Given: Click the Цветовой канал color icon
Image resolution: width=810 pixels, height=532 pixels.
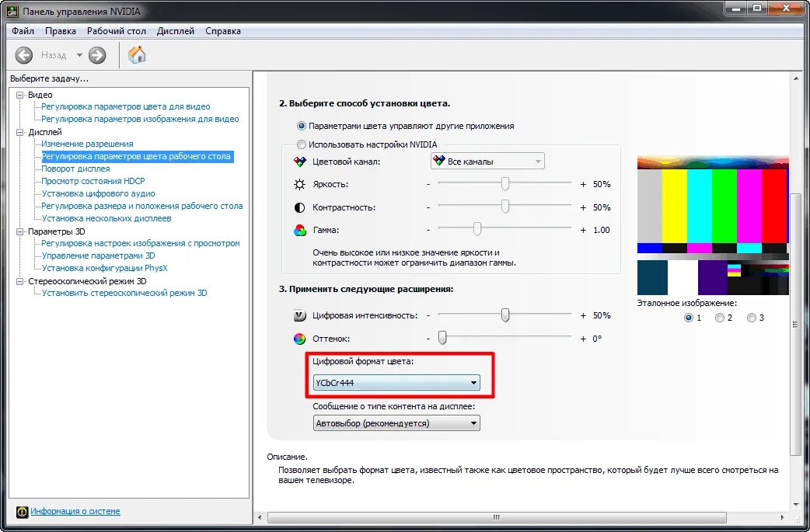Looking at the screenshot, I should point(299,162).
